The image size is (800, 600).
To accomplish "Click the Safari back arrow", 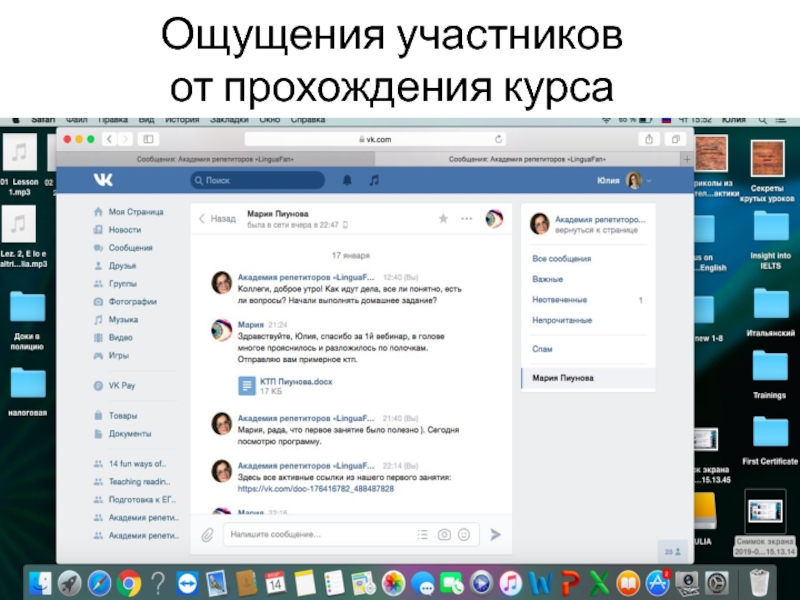I will [x=109, y=139].
